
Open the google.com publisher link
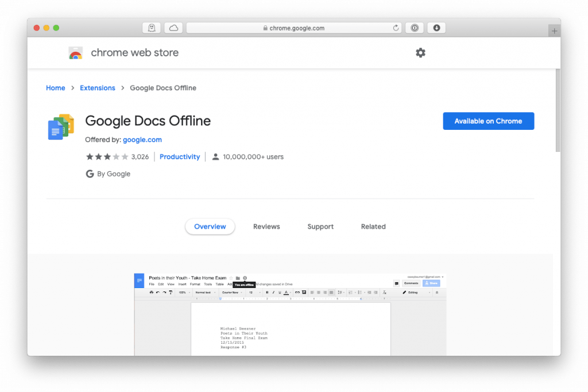[x=142, y=140]
